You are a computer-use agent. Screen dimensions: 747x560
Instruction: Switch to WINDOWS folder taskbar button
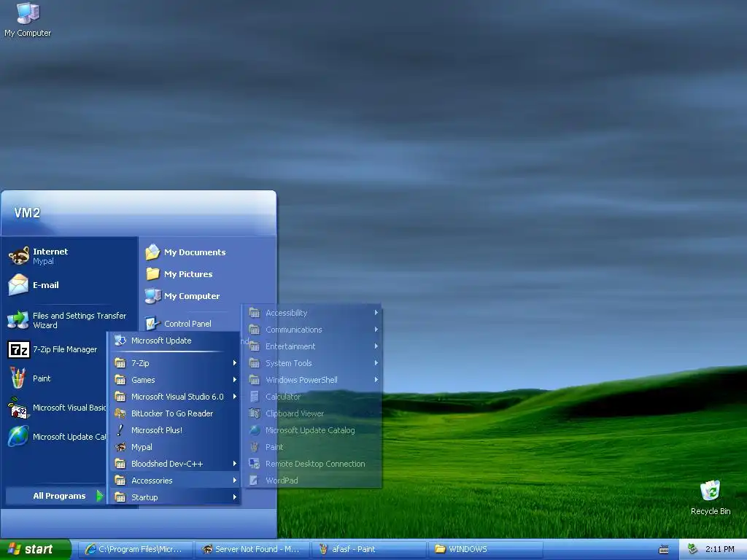tap(485, 549)
